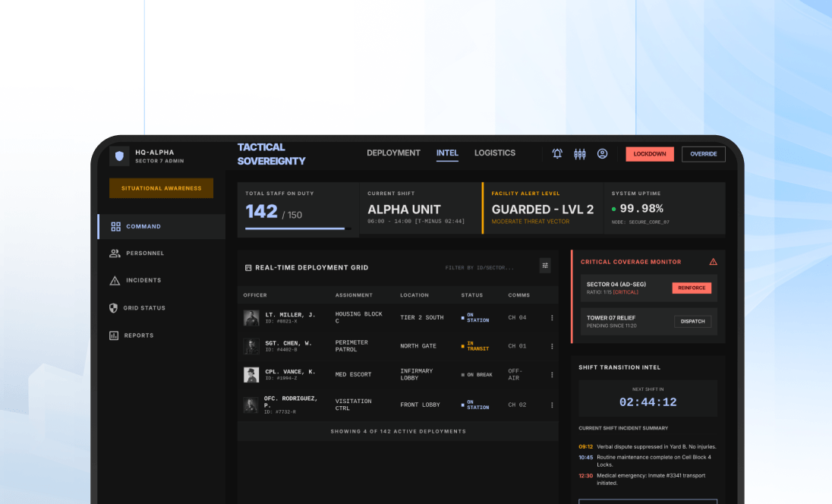The image size is (832, 504).
Task: Select the settings sliders icon in the top bar
Action: click(x=579, y=153)
